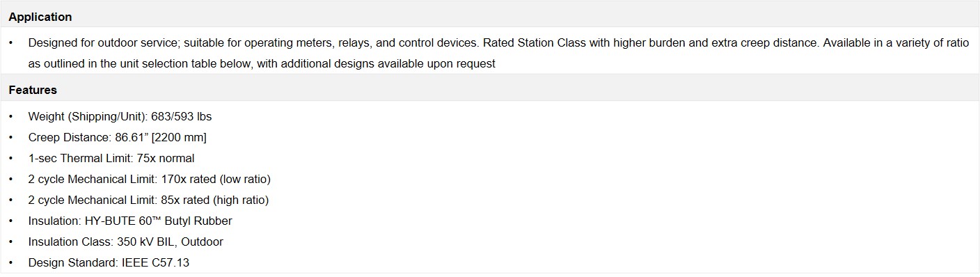This screenshot has width=980, height=277.
Task: Click the Weight (Shipping/Unit) 683/593 lbs line
Action: click(120, 116)
